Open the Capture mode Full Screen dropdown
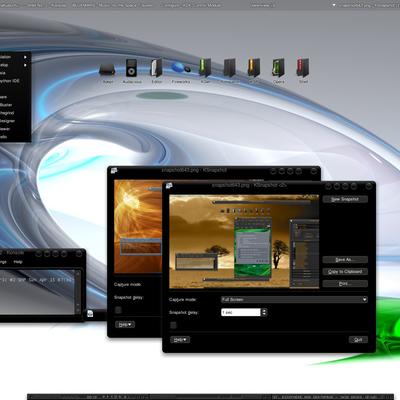The image size is (400, 400). (294, 299)
